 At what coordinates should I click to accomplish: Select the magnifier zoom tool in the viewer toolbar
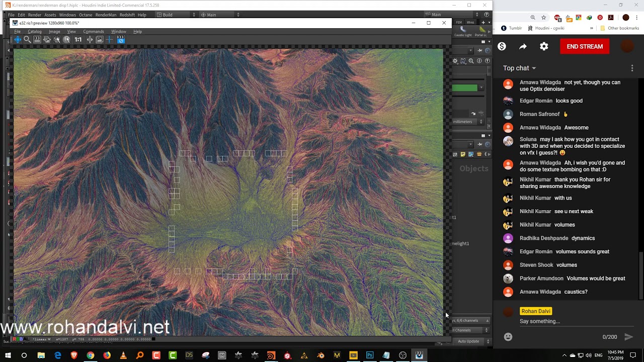coord(27,40)
